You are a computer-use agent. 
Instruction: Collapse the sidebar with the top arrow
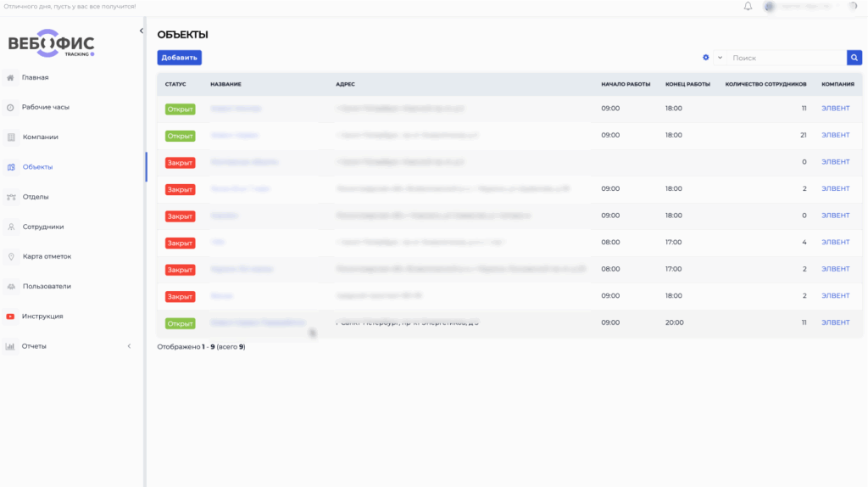click(141, 31)
